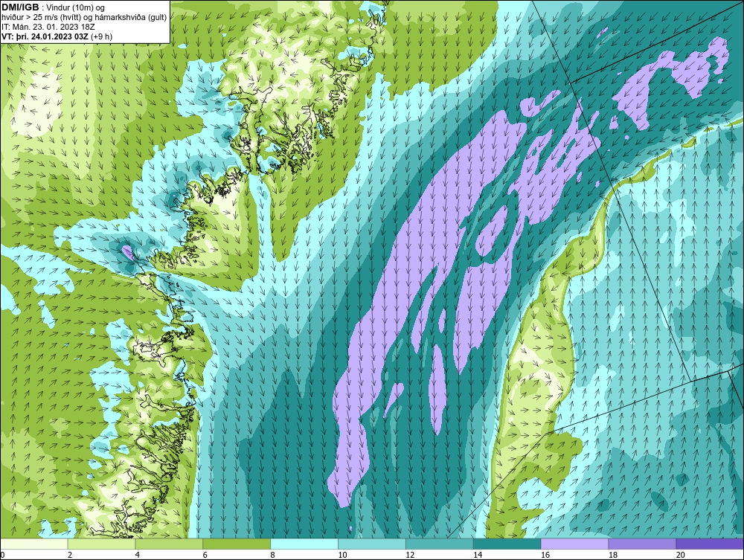Click the '(+9 h)' forecast offset text

(x=101, y=36)
